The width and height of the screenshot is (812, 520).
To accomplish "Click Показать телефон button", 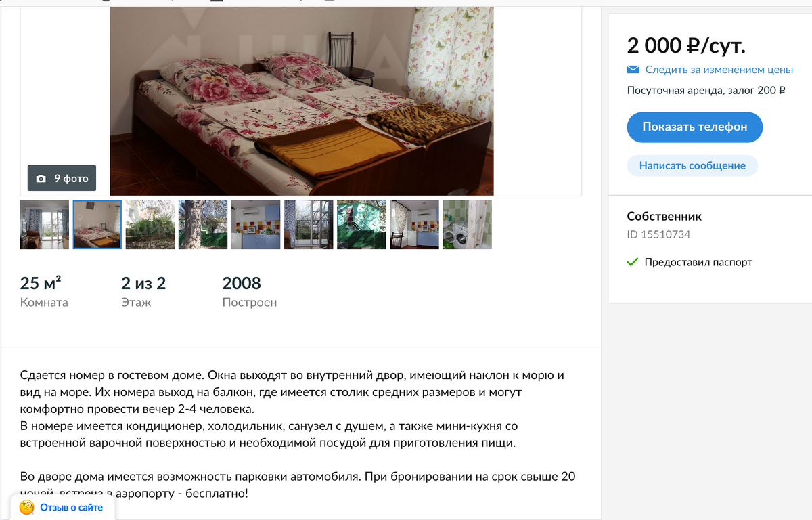I will (x=695, y=127).
